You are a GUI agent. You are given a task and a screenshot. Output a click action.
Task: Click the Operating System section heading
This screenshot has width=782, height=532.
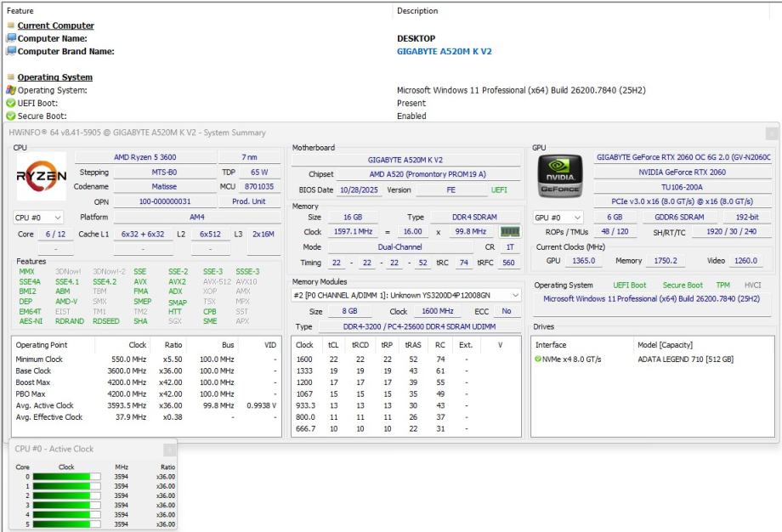coord(54,77)
